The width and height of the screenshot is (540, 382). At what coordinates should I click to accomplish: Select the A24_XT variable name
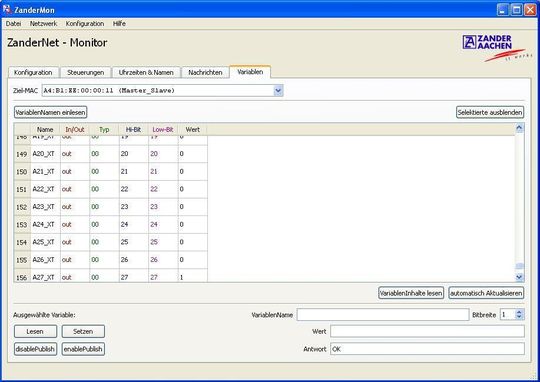tap(43, 224)
